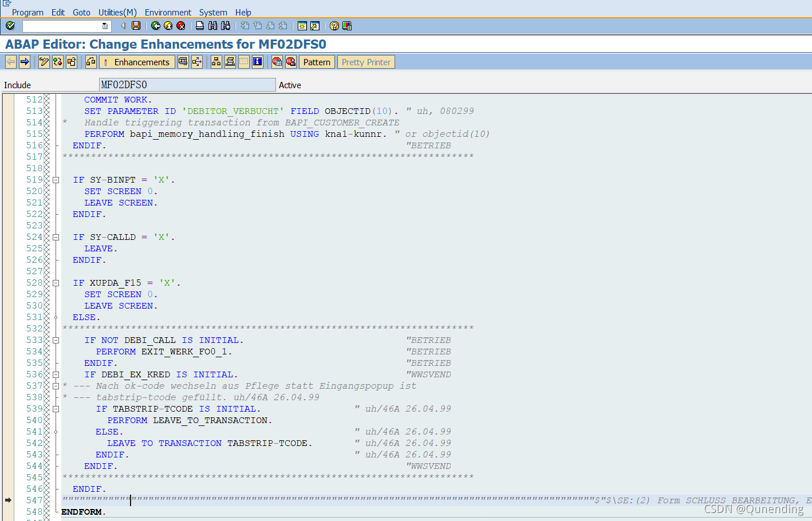Viewport: 812px width, 521px height.
Task: Display the object list hierarchy icon
Action: point(216,62)
